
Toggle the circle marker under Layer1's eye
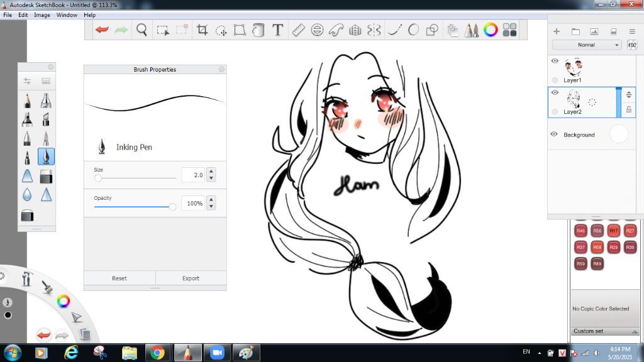coord(555,80)
